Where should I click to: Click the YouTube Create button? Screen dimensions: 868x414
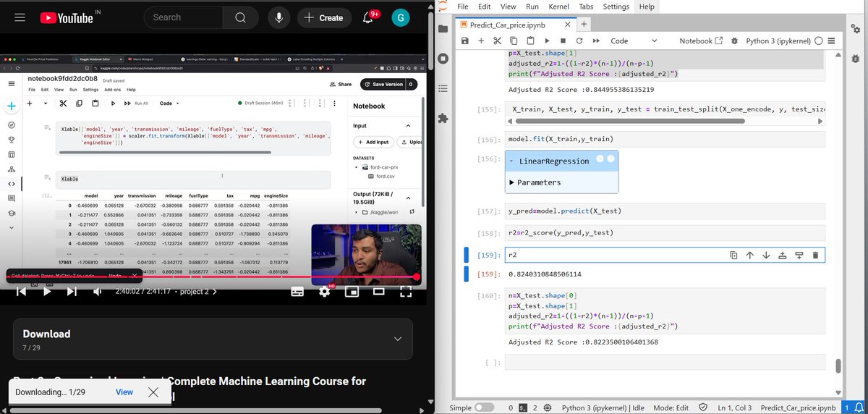click(323, 17)
